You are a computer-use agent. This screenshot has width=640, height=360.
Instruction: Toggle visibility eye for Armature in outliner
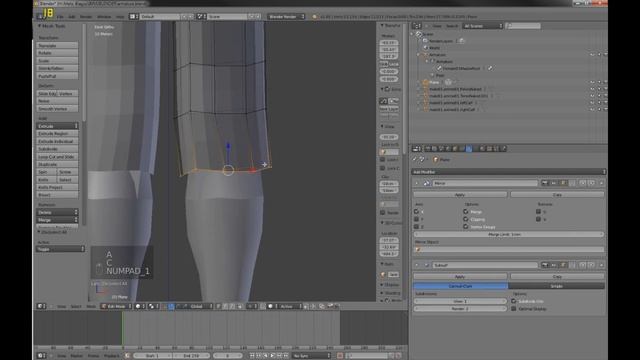(592, 54)
